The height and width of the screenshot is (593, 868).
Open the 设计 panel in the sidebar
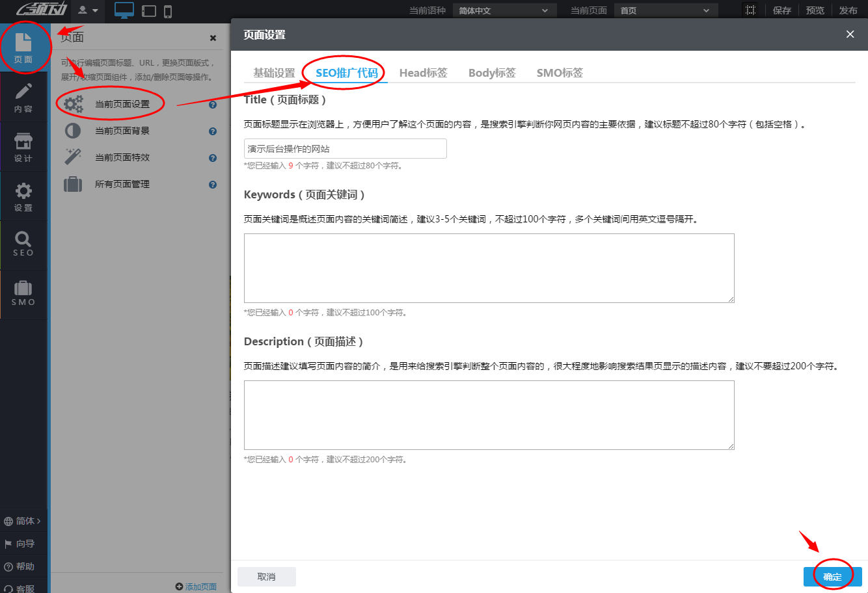tap(24, 146)
